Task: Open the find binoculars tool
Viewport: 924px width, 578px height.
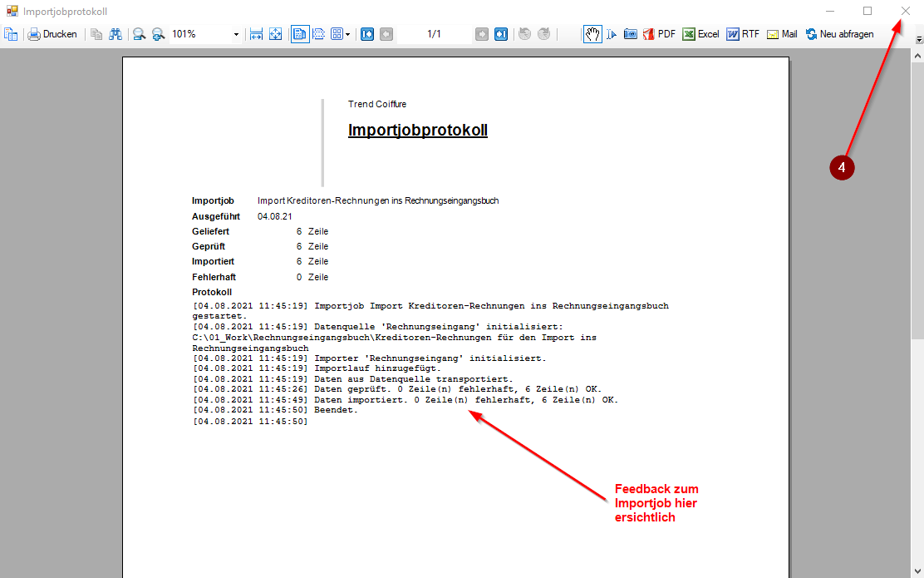Action: pyautogui.click(x=116, y=34)
